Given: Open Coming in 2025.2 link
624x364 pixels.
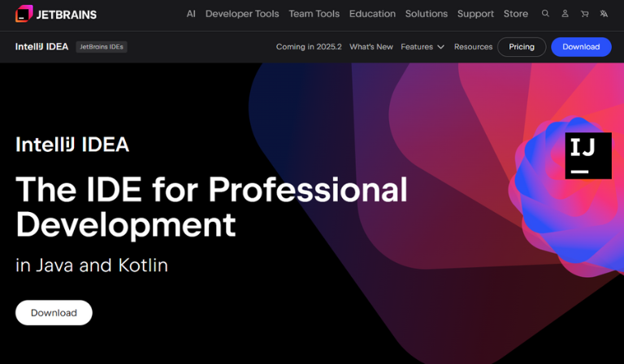Looking at the screenshot, I should tap(309, 47).
